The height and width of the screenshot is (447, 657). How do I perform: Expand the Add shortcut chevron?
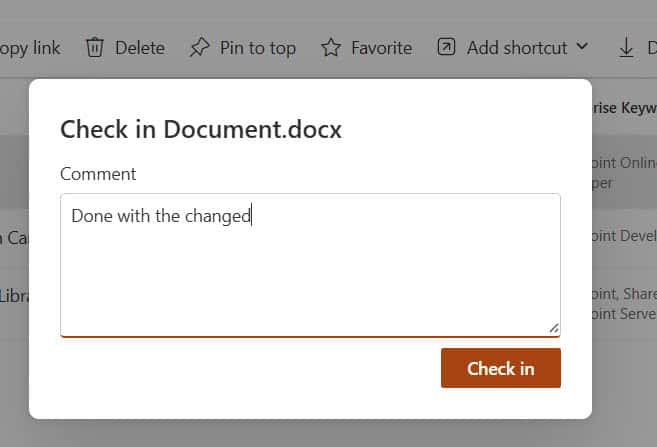[582, 48]
